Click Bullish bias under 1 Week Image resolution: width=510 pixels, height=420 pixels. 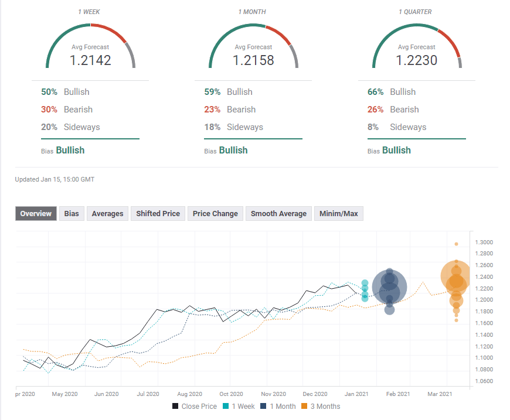(x=70, y=151)
